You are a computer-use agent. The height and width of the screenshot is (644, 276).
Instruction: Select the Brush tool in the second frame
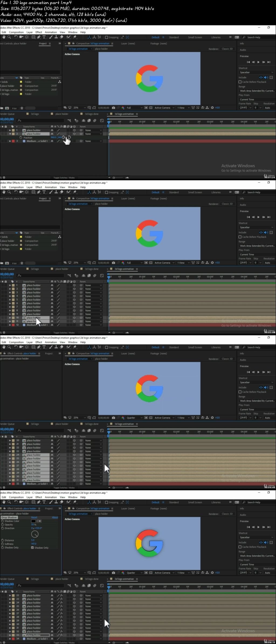(51, 192)
